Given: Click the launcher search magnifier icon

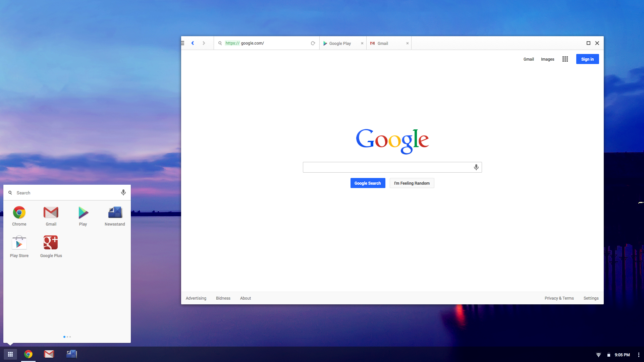Looking at the screenshot, I should point(10,193).
